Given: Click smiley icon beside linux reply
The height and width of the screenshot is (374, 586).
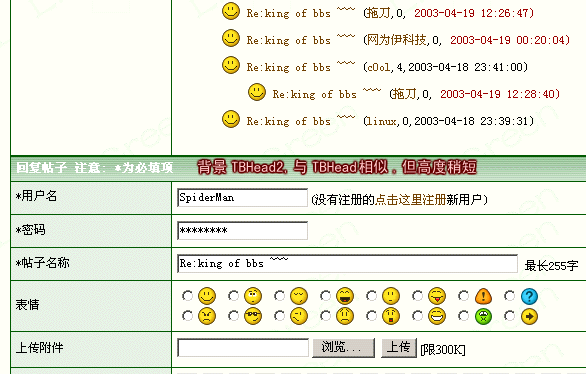Looking at the screenshot, I should pyautogui.click(x=231, y=119).
